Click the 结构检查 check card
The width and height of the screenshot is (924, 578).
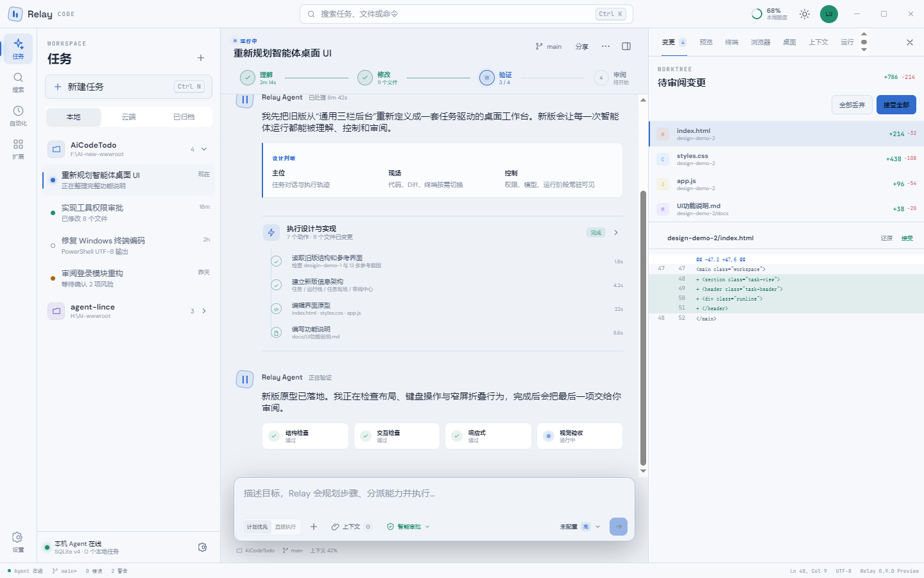click(x=305, y=436)
